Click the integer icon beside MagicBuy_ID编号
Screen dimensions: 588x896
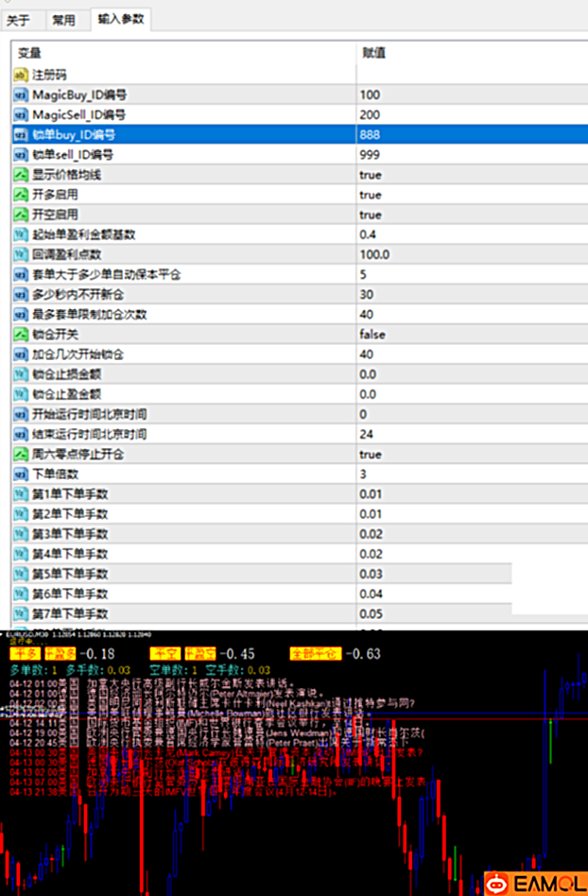(21, 95)
